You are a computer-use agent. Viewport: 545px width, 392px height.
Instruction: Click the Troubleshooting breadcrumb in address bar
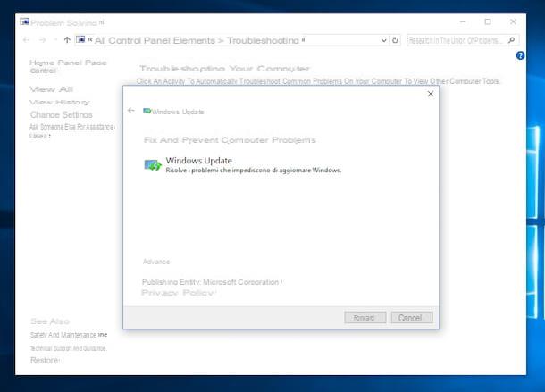[x=263, y=41]
